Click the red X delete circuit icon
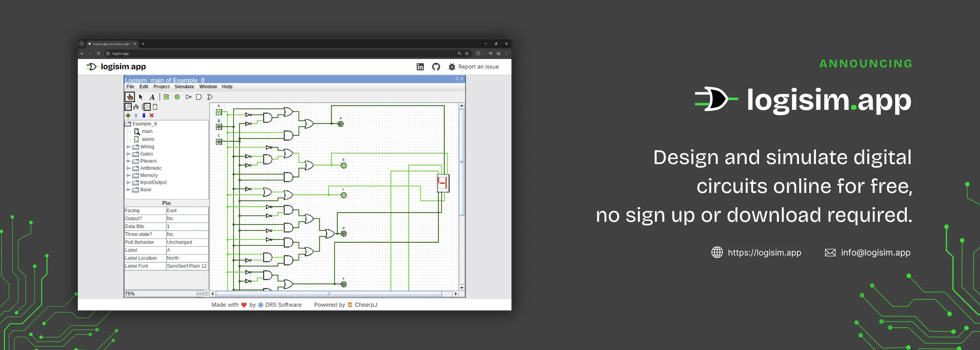 tap(152, 115)
